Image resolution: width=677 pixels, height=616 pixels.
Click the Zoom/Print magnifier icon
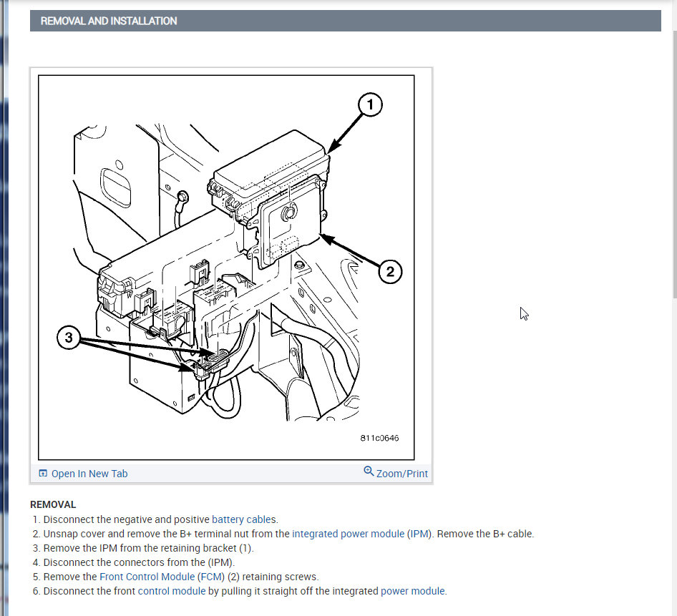pos(369,471)
